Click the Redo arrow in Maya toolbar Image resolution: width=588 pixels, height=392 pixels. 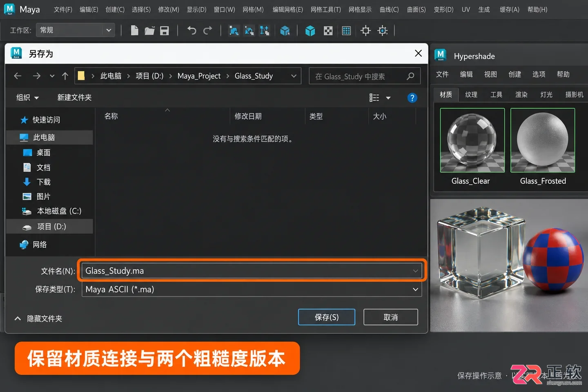208,30
